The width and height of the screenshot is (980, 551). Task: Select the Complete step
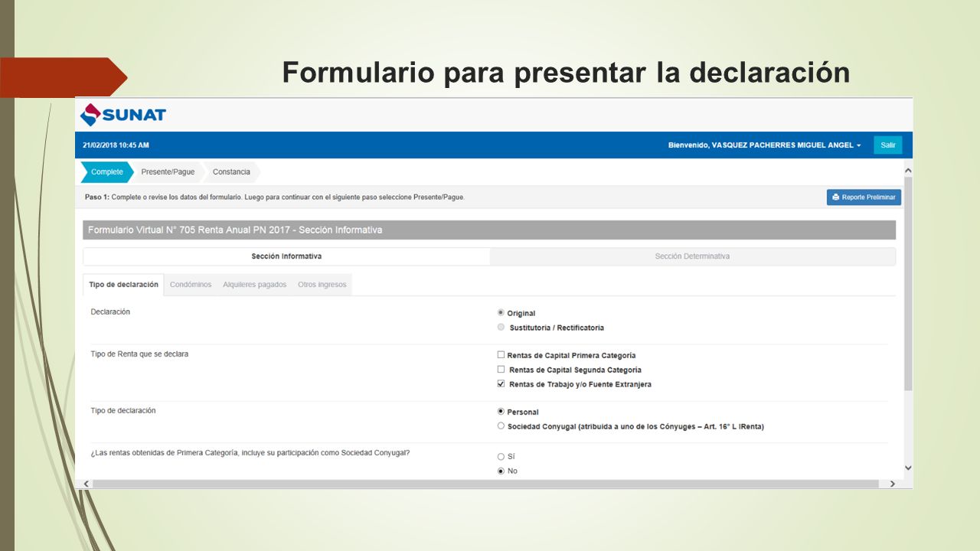point(107,172)
